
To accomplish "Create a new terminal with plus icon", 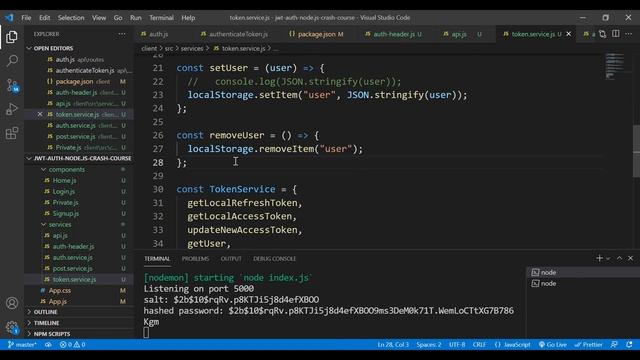I will point(599,258).
